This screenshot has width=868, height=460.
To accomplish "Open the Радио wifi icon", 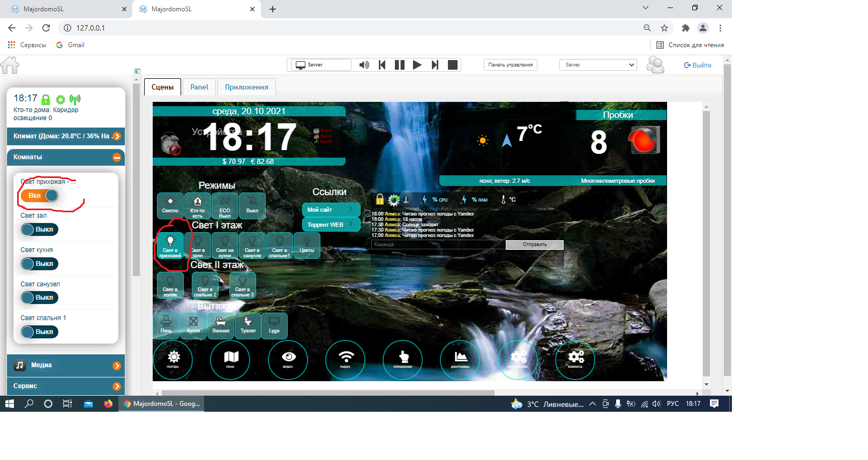I will [x=346, y=359].
